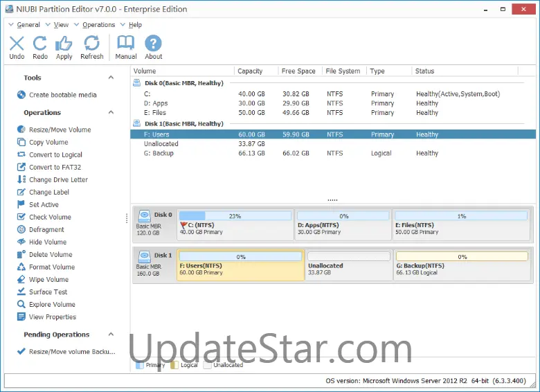Image resolution: width=540 pixels, height=392 pixels.
Task: Sort by Capacity column header
Action: click(256, 71)
